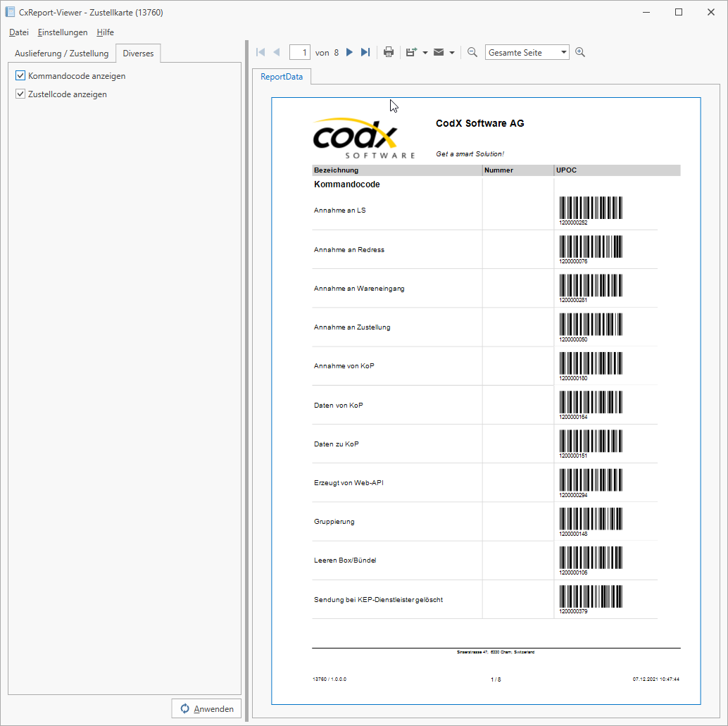Screen dimensions: 728x726
Task: Click the barcode number 1200000294
Action: (573, 495)
